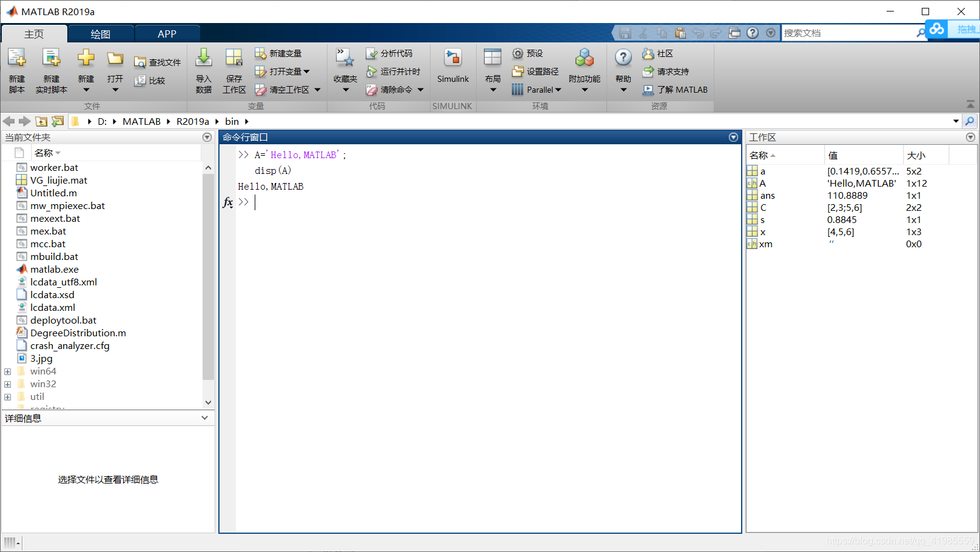Open the toolbar Help question mark icon
Image resolution: width=980 pixels, height=552 pixels.
(x=753, y=33)
